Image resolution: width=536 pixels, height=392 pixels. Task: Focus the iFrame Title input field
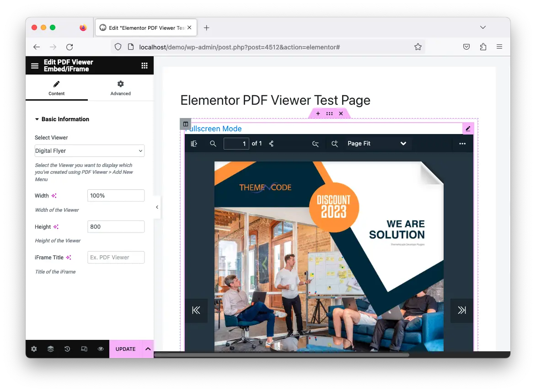tap(116, 258)
